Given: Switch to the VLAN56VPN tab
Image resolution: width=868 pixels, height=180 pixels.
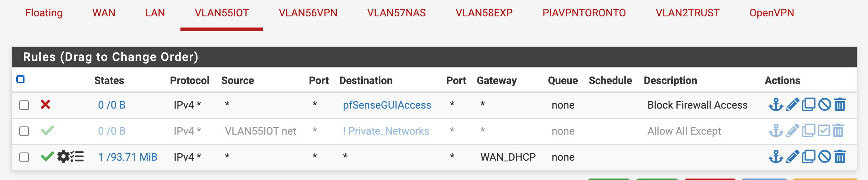Looking at the screenshot, I should pyautogui.click(x=308, y=13).
